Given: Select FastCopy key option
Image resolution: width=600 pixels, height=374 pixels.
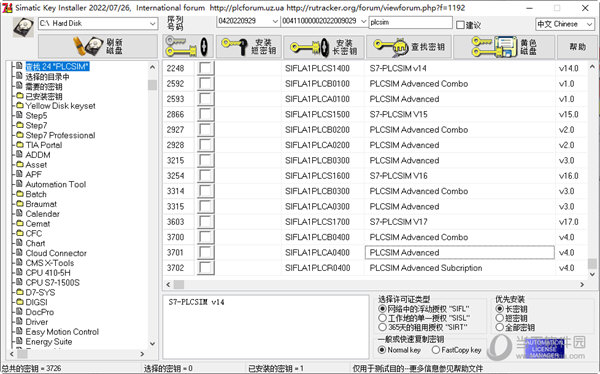Looking at the screenshot, I should (x=435, y=350).
